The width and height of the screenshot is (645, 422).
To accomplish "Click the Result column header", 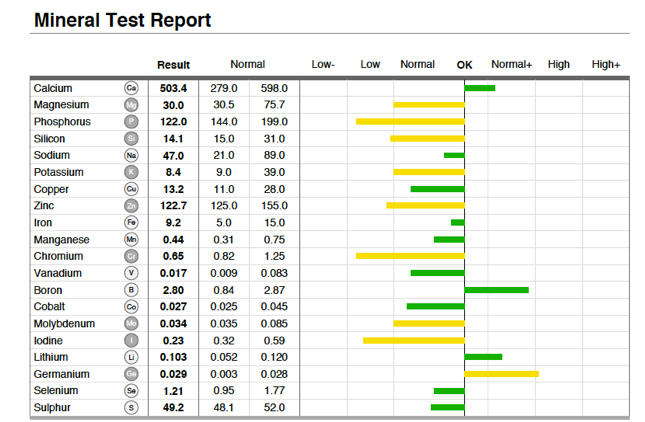I will tap(173, 65).
